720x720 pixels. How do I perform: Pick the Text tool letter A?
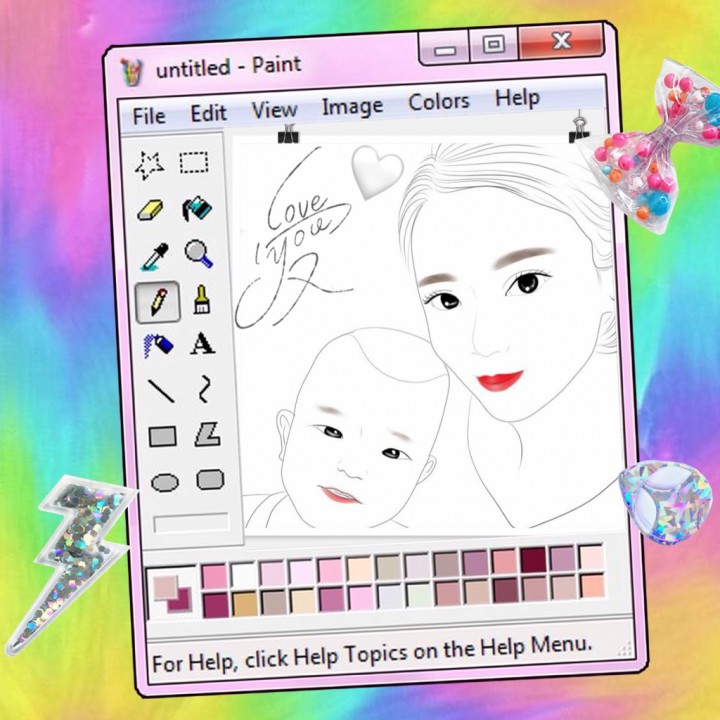(202, 343)
